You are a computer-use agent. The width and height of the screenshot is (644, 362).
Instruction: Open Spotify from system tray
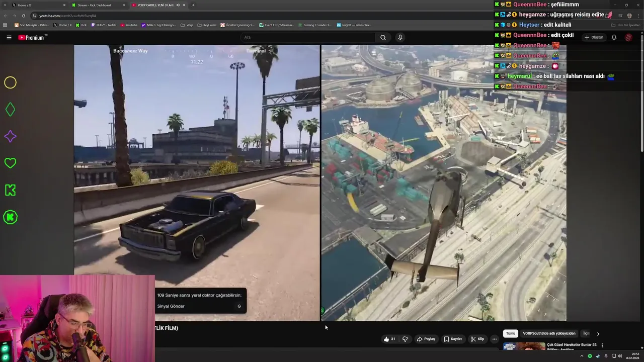coord(590,356)
